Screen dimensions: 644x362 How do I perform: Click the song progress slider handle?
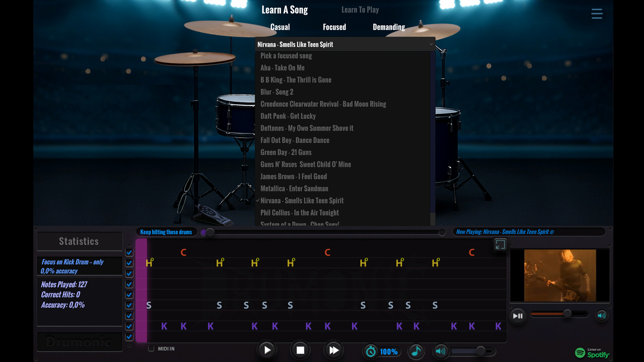(210, 232)
